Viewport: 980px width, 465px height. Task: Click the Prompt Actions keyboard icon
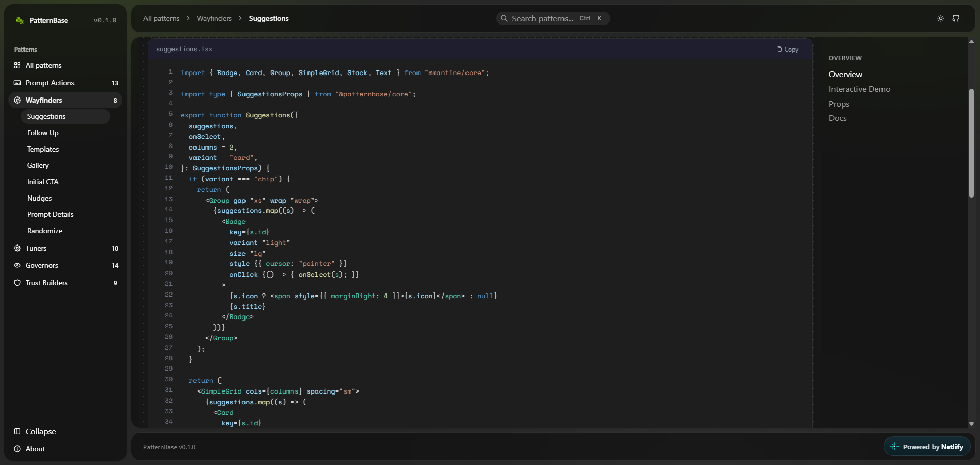click(17, 83)
